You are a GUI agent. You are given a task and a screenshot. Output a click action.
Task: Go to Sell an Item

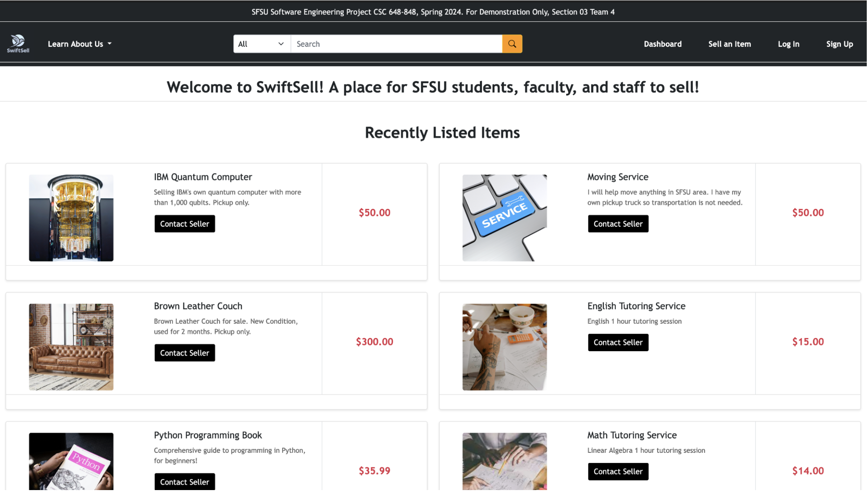[730, 44]
